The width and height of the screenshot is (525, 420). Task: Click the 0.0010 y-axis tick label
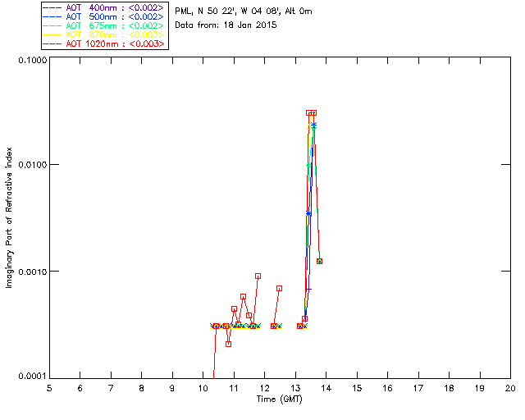32,272
